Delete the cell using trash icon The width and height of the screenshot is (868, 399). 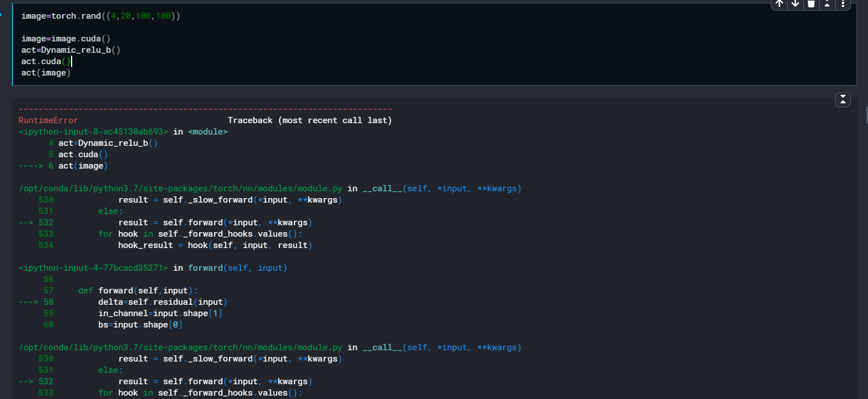click(811, 4)
